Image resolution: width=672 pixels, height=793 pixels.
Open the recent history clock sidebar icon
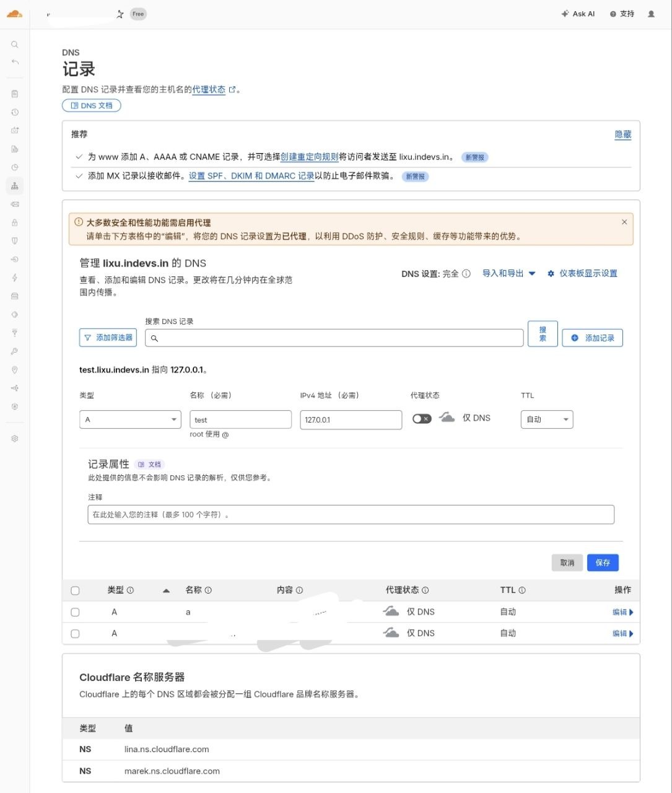[15, 112]
